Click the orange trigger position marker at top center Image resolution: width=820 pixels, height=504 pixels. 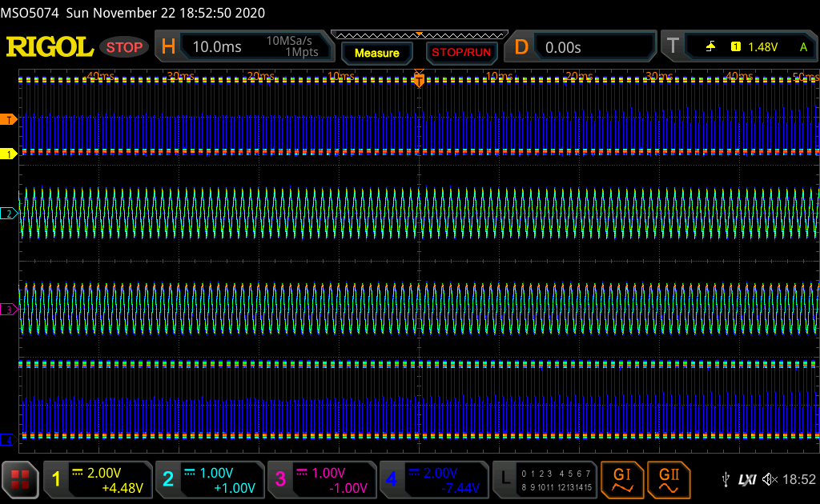point(419,78)
